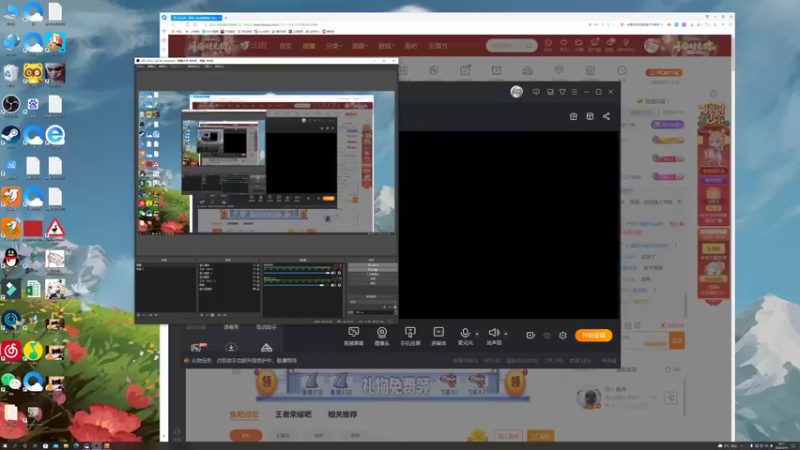Expand the 游戏 games dropdown
The image size is (800, 450).
pyautogui.click(x=386, y=46)
